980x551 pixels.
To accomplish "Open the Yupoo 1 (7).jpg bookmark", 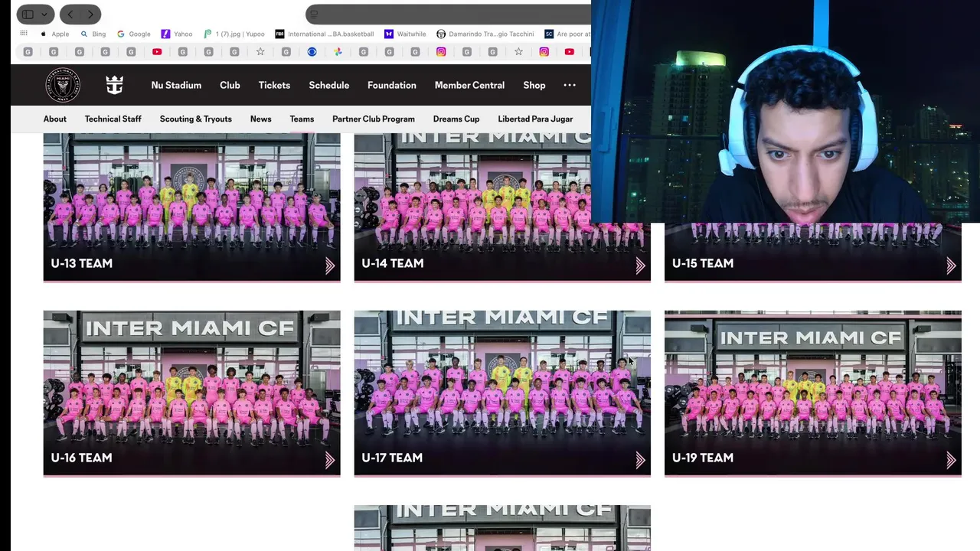I will tap(234, 34).
